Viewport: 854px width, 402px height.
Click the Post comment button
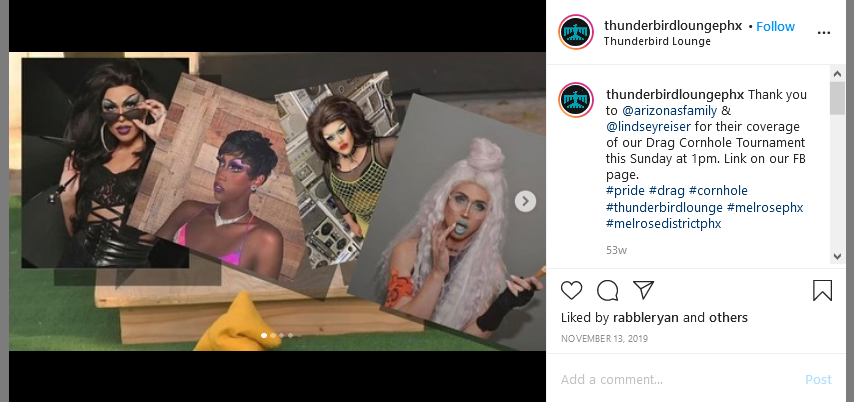818,379
